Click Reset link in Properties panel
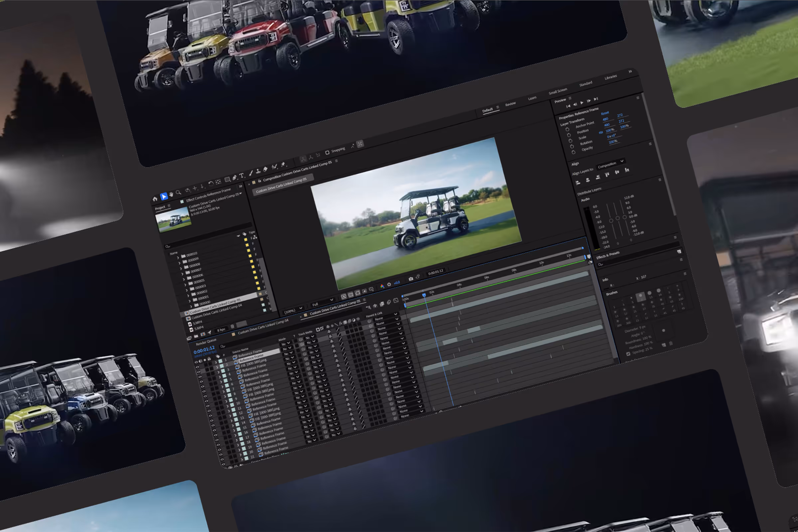This screenshot has height=532, width=798. (605, 113)
